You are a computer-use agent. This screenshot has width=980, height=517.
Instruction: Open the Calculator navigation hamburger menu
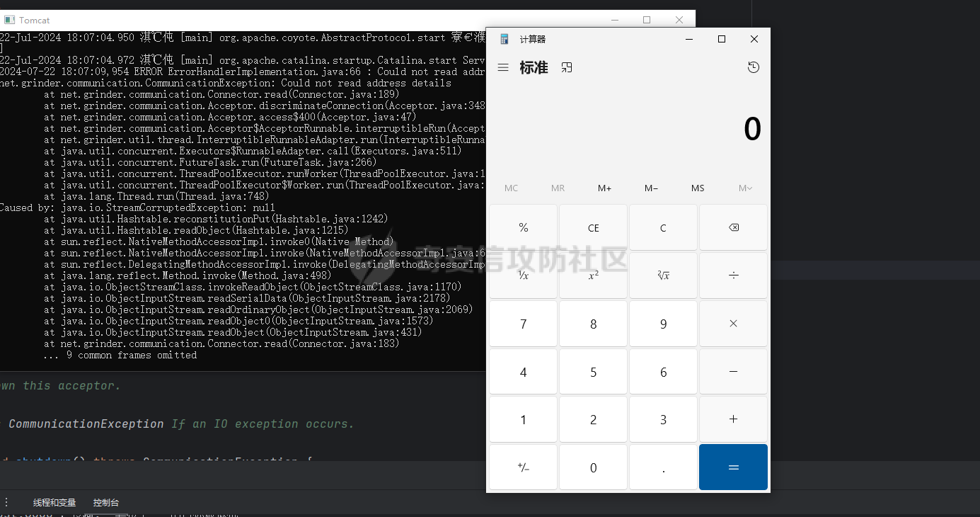pyautogui.click(x=503, y=67)
